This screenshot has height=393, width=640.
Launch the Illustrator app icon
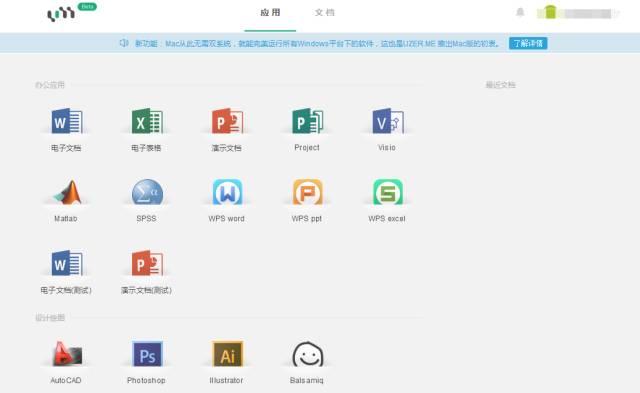[x=227, y=353]
